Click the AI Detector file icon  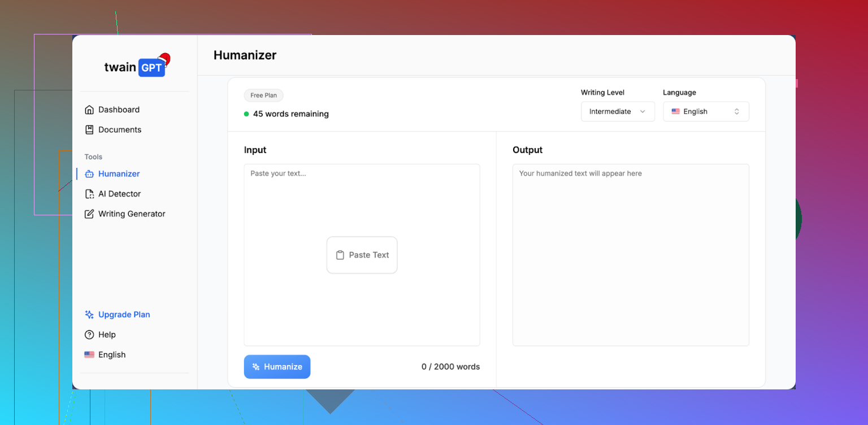tap(89, 194)
